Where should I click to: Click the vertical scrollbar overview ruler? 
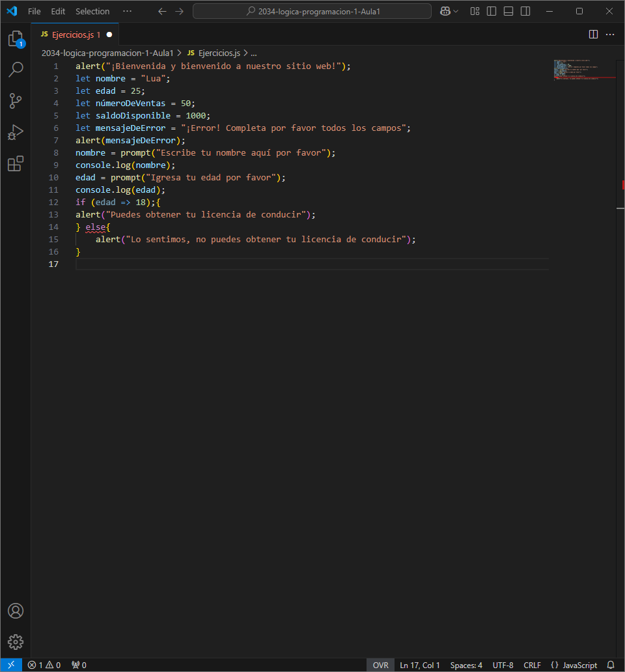point(620,358)
